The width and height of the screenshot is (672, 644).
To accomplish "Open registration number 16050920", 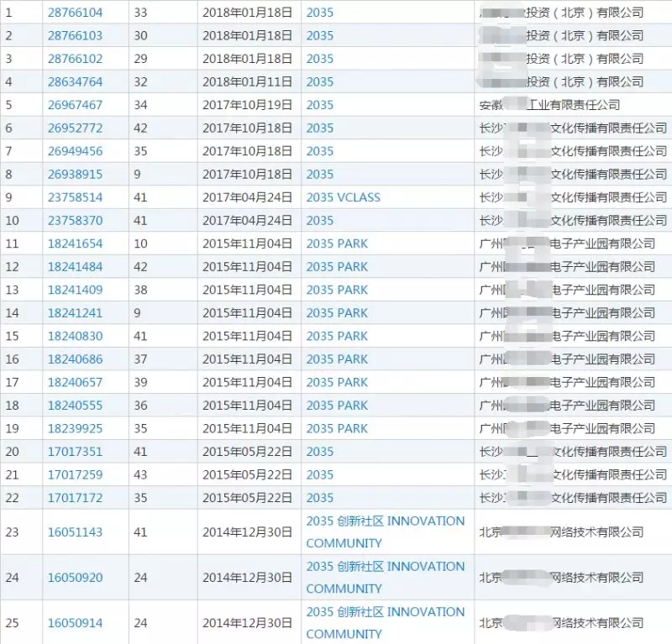I will point(75,577).
